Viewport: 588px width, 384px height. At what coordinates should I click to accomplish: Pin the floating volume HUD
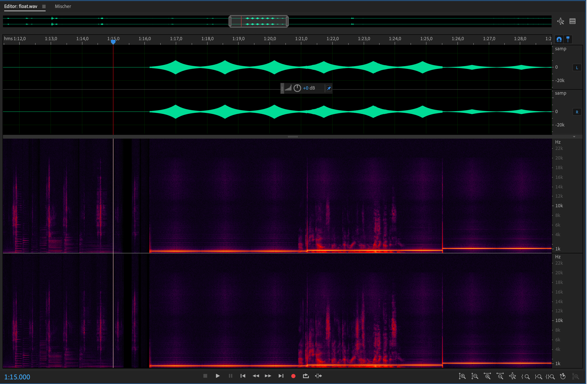point(329,88)
